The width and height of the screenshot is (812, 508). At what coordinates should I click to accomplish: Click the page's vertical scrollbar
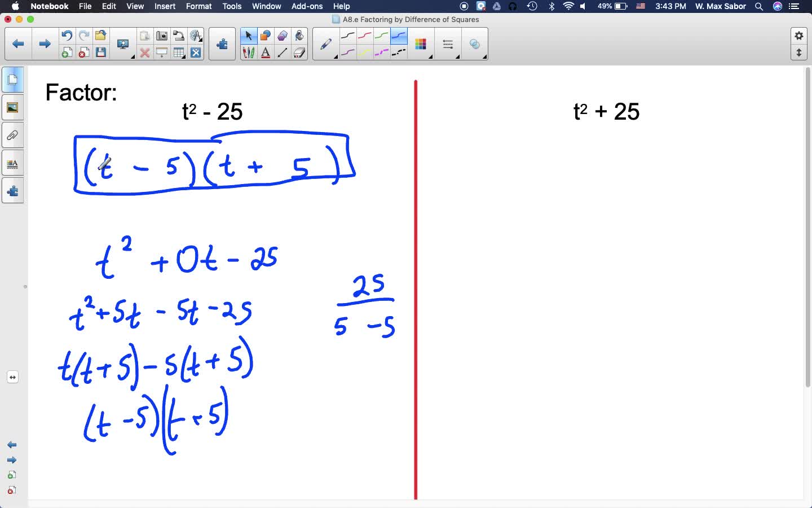point(807,227)
